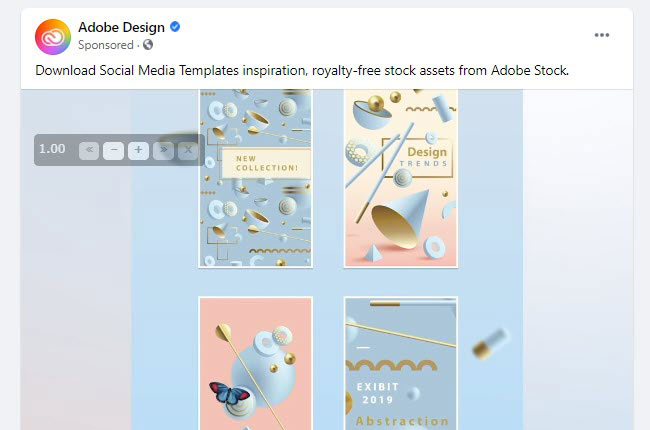This screenshot has height=430, width=650.
Task: Click the globe public audience icon
Action: pos(149,45)
